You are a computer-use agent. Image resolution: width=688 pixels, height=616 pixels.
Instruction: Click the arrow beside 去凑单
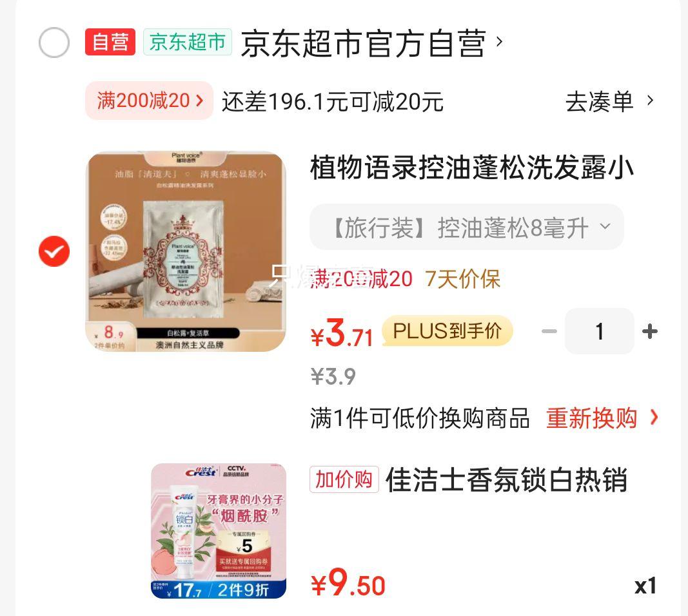(x=650, y=101)
